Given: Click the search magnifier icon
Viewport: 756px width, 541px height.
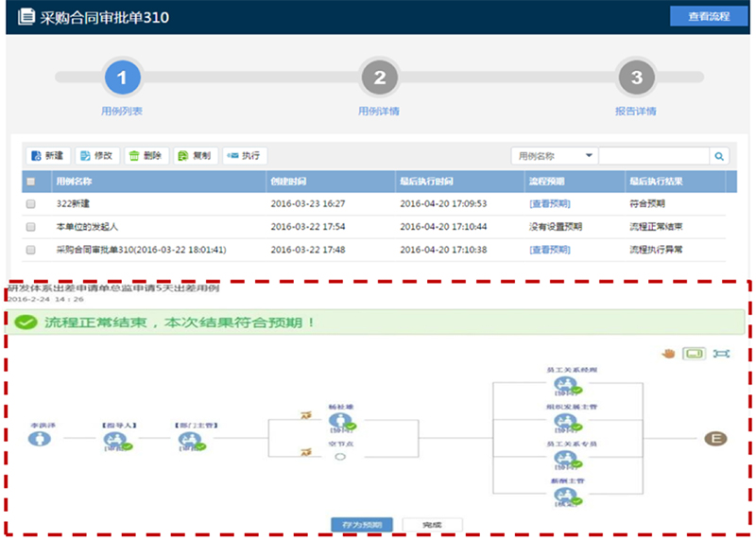Looking at the screenshot, I should 719,156.
